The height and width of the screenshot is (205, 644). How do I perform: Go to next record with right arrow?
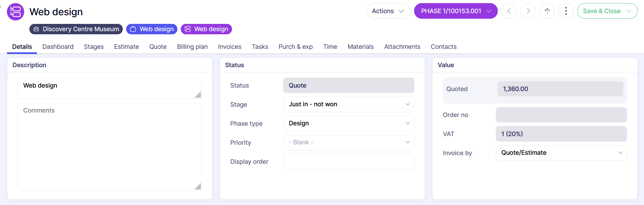528,11
